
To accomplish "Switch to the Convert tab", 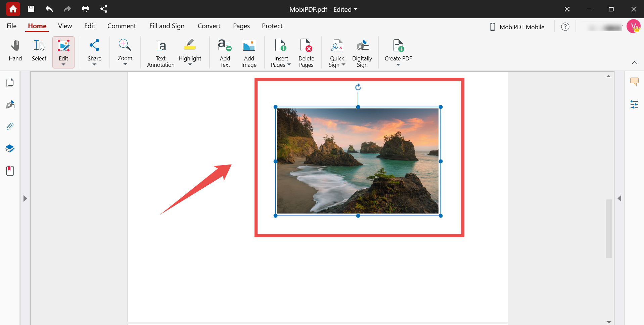I will point(209,26).
